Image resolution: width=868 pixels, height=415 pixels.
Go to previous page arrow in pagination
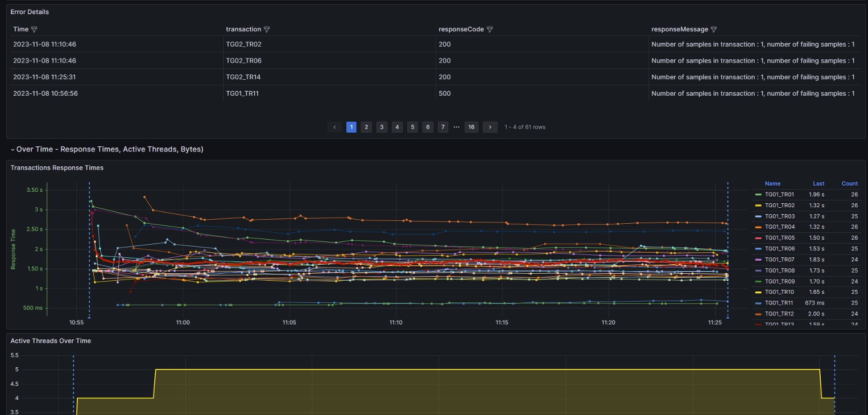pyautogui.click(x=334, y=127)
